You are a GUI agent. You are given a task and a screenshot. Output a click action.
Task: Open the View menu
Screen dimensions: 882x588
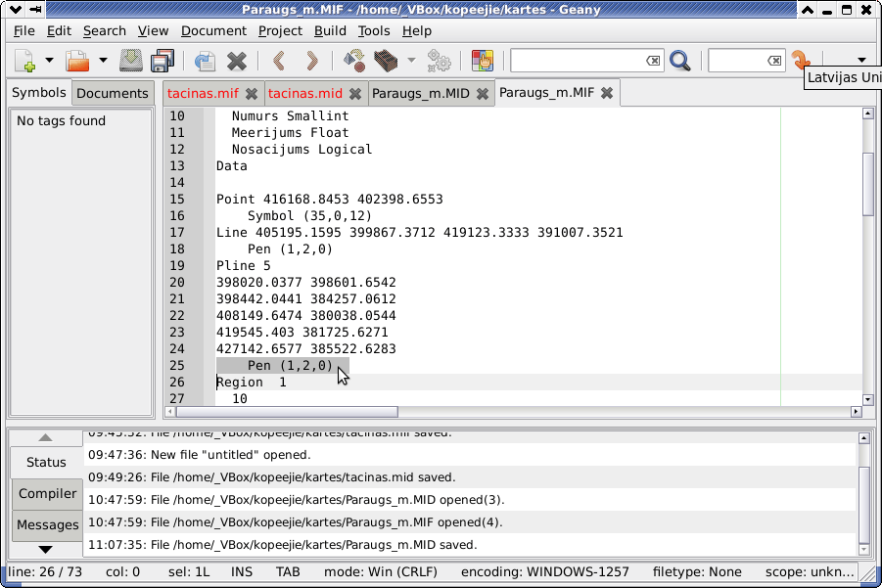pyautogui.click(x=153, y=31)
